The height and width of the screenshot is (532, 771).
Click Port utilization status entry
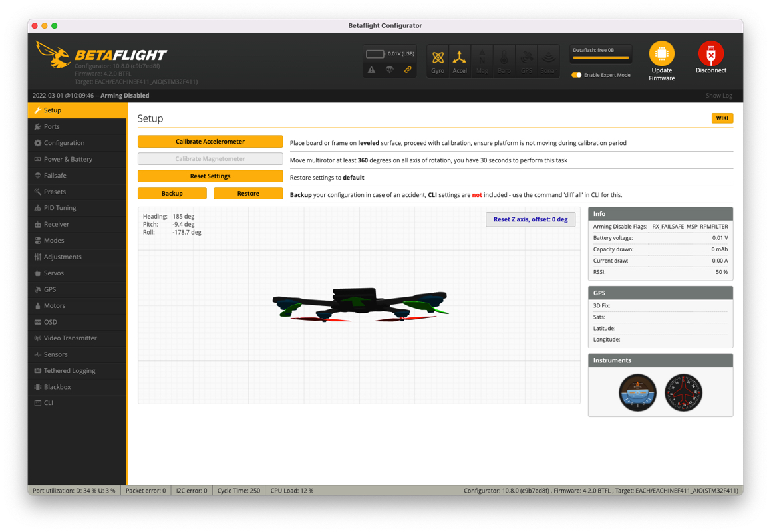coord(74,491)
